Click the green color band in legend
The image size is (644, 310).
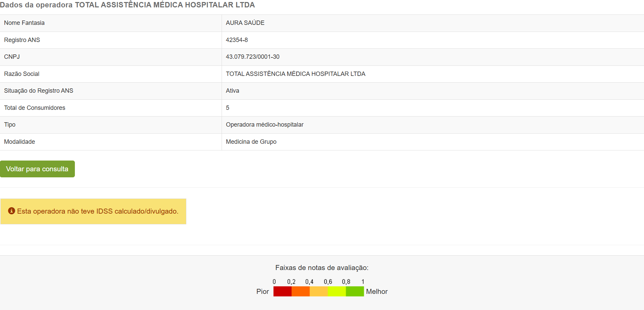(x=355, y=291)
